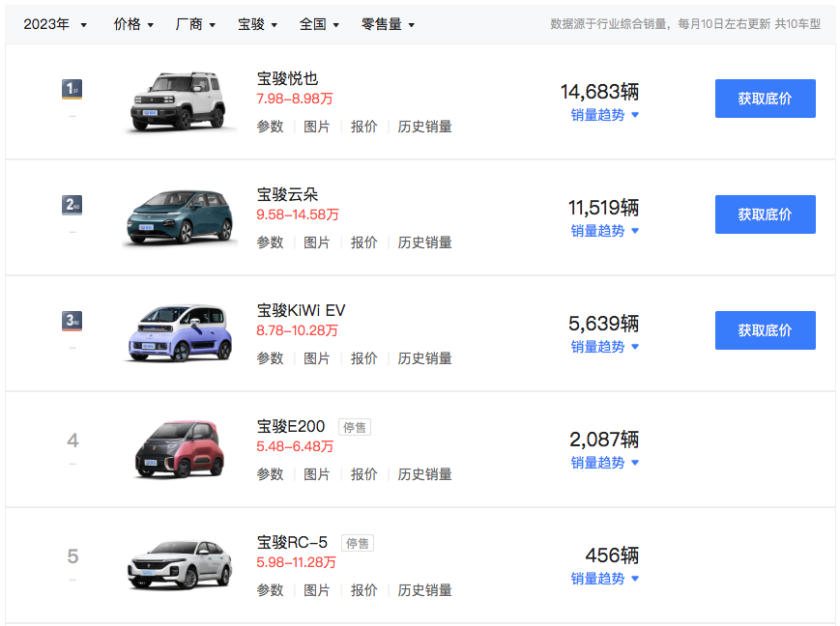Click 获取底价 for 宝骏KiWi EV
The height and width of the screenshot is (626, 840).
765,330
